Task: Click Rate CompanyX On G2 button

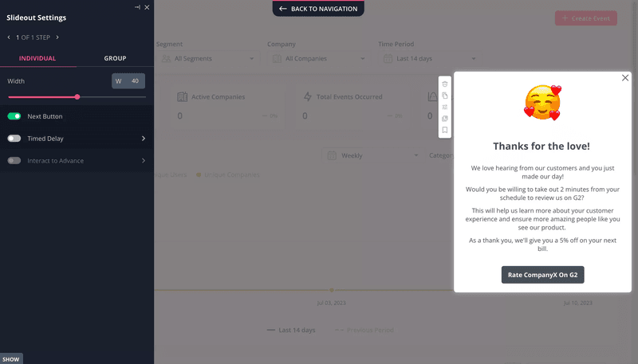Action: (542, 275)
